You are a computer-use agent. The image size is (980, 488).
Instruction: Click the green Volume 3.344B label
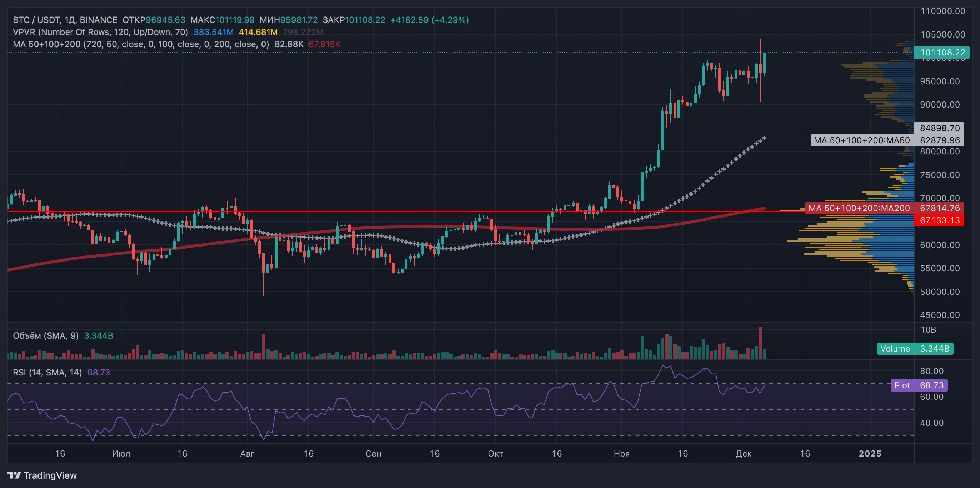click(x=915, y=349)
